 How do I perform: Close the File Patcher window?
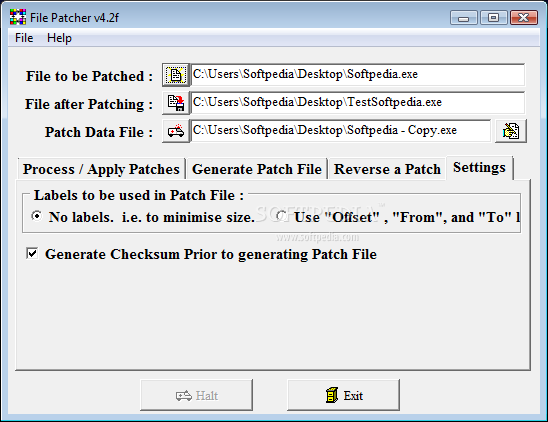(524, 17)
